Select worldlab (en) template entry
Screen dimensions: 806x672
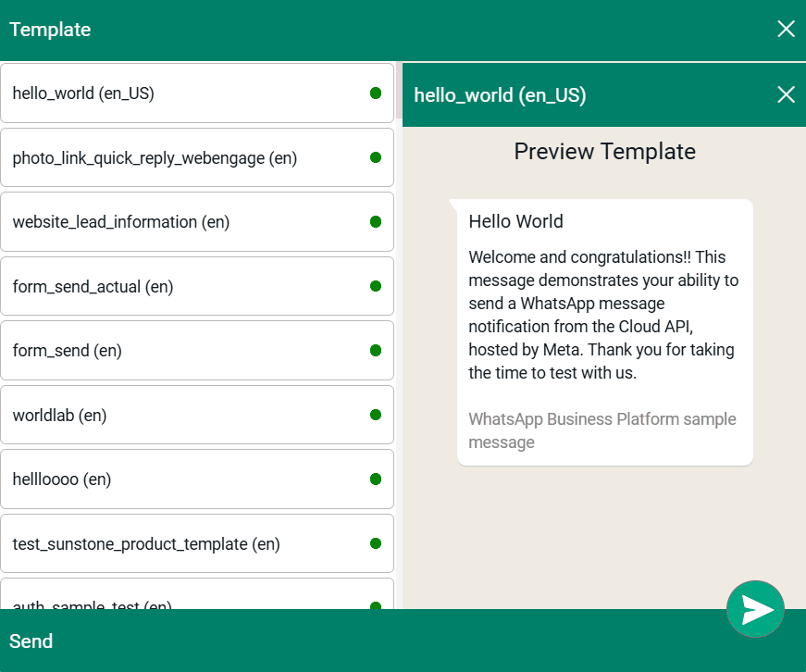pos(185,416)
